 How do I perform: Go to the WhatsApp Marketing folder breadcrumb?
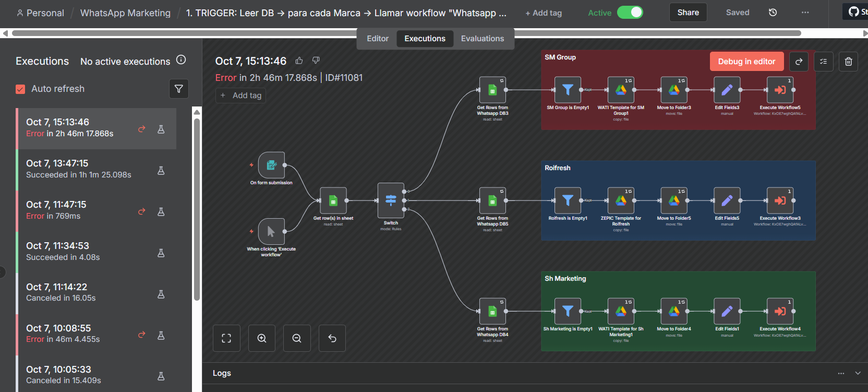pos(125,13)
